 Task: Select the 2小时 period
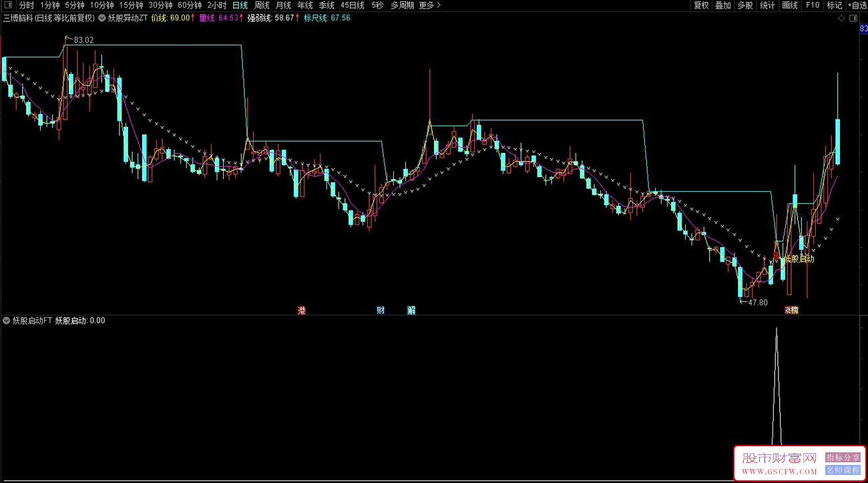tap(217, 5)
